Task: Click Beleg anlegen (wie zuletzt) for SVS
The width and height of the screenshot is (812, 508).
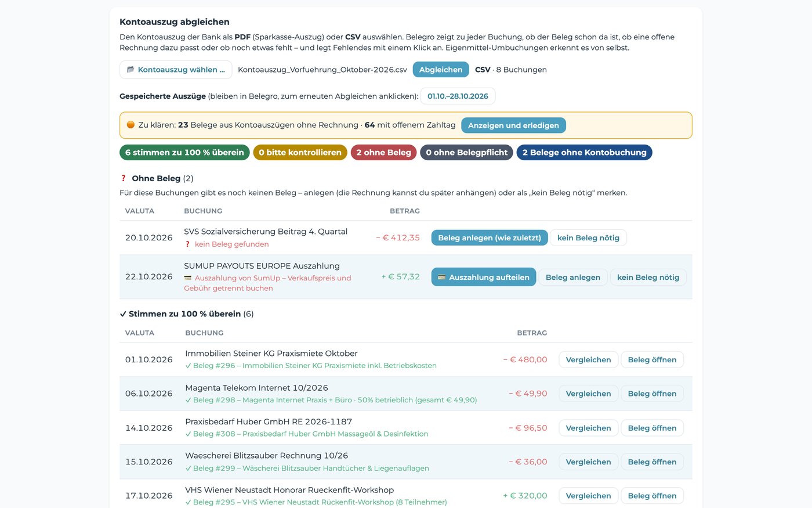Action: tap(490, 237)
